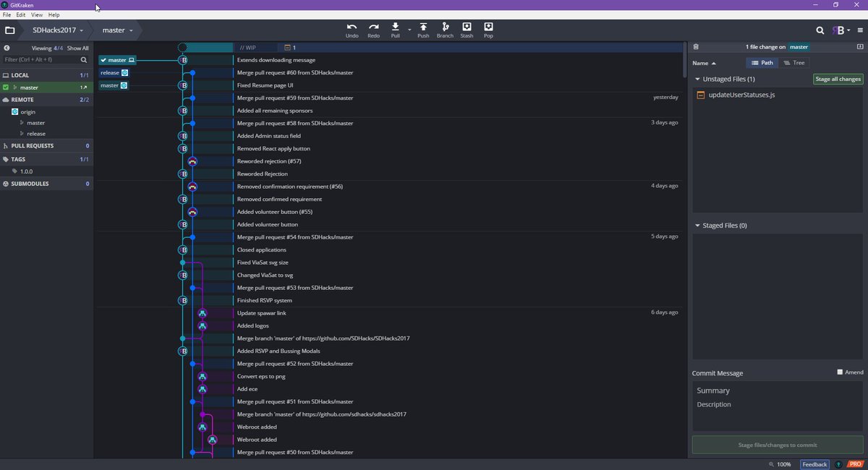Image resolution: width=868 pixels, height=470 pixels.
Task: Click the updateUserStatuses.js file icon
Action: [x=701, y=95]
